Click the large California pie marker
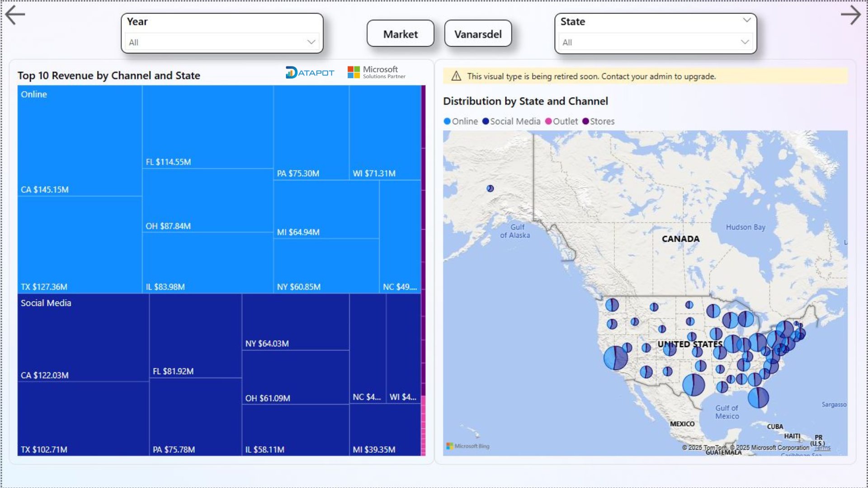The image size is (868, 488). 615,358
